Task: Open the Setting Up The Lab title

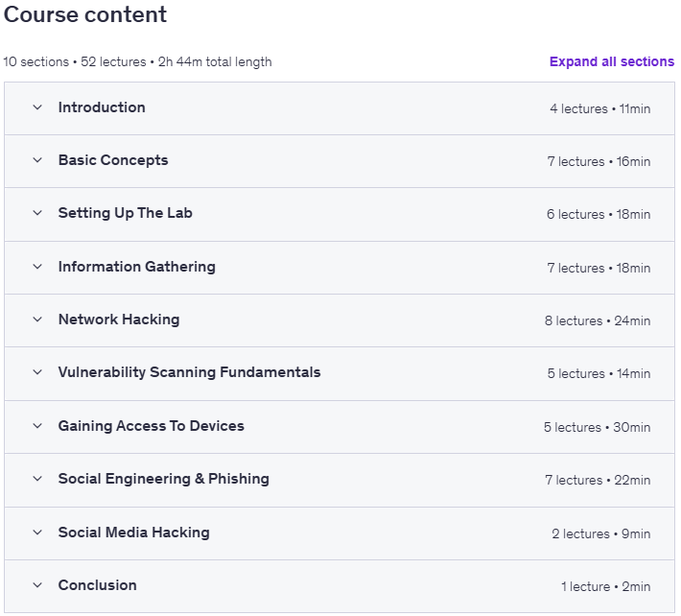Action: pos(125,213)
